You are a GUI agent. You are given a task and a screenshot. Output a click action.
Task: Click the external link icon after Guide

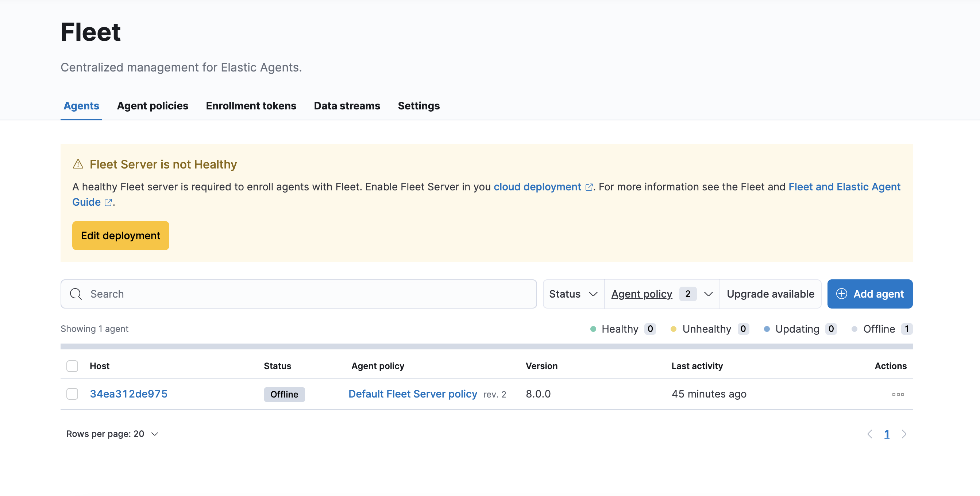tap(108, 202)
